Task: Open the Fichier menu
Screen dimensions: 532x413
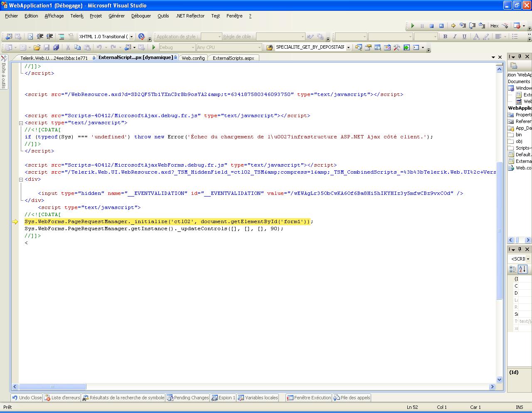Action: (12, 16)
